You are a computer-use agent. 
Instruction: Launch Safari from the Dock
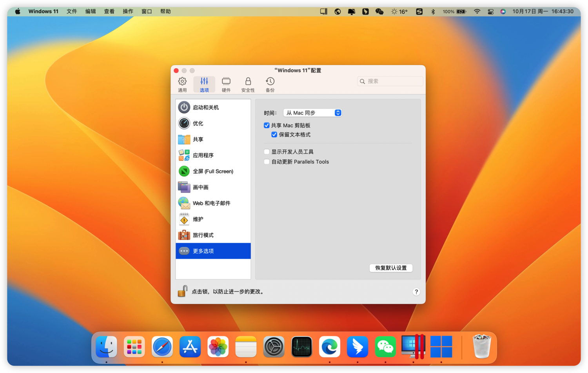pyautogui.click(x=162, y=347)
